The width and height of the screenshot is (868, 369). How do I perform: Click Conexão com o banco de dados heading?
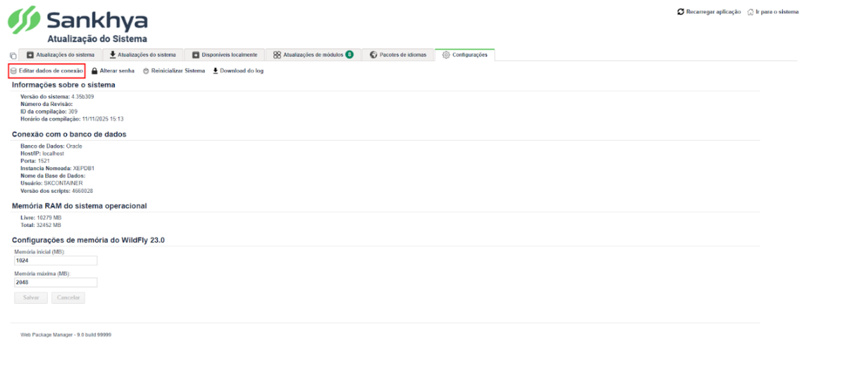click(69, 134)
